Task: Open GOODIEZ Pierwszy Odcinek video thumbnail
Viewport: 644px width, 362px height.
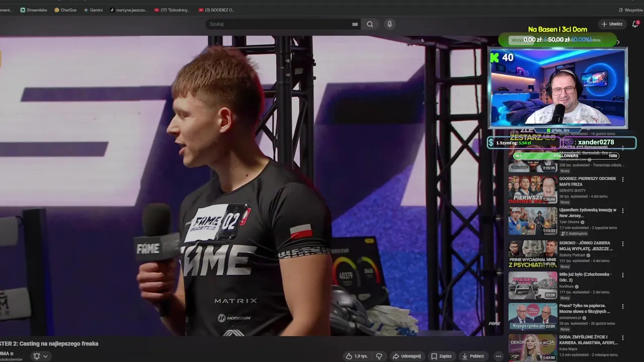Action: 533,190
